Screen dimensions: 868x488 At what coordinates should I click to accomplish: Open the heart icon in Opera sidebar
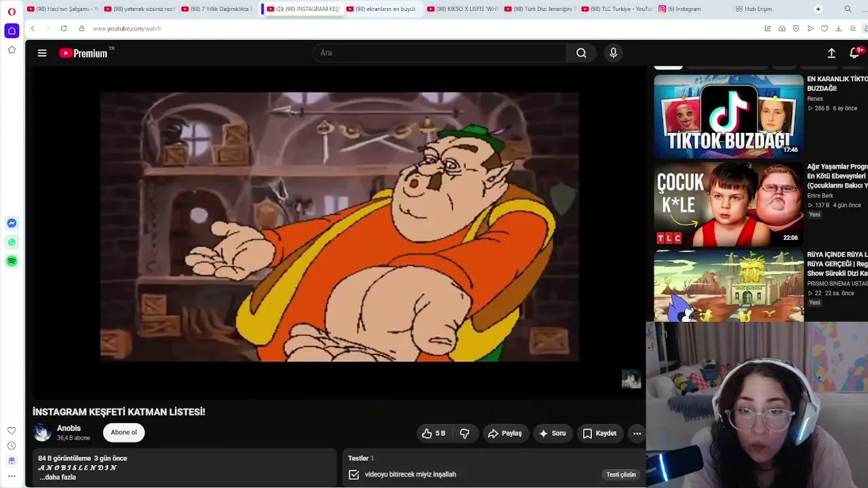pos(12,430)
